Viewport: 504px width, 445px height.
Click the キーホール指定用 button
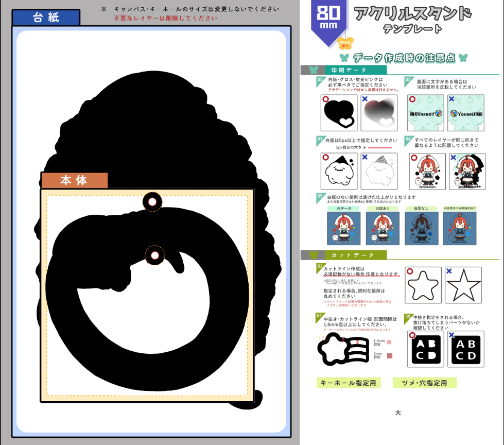click(x=349, y=383)
